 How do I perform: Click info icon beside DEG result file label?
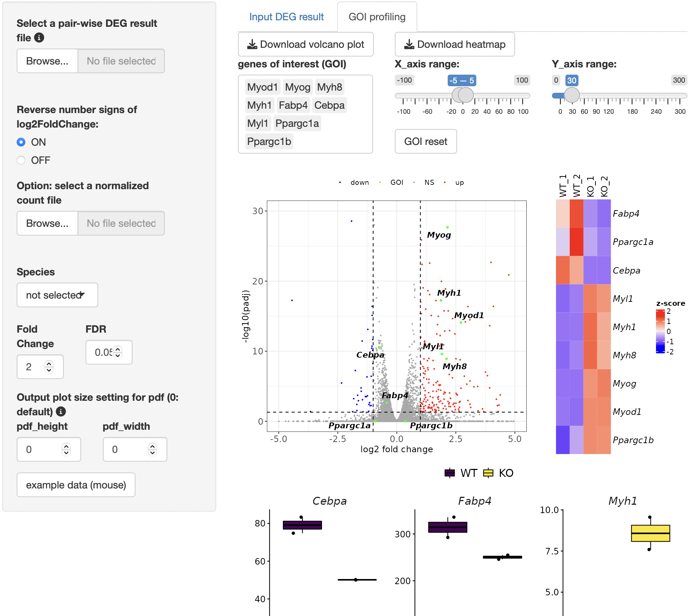click(x=39, y=37)
